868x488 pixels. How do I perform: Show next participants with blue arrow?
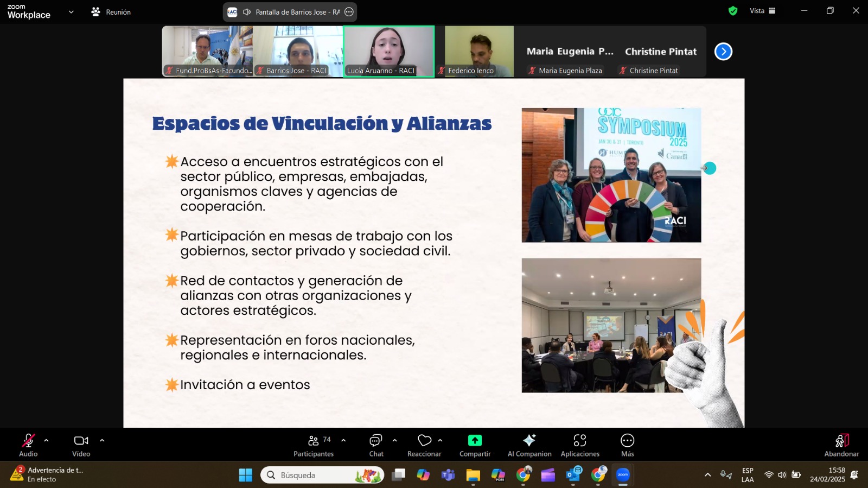coord(723,52)
